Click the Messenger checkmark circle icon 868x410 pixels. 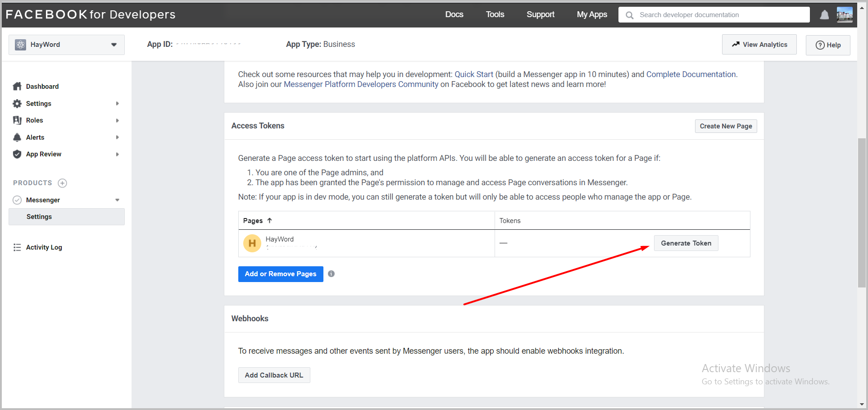[x=17, y=200]
